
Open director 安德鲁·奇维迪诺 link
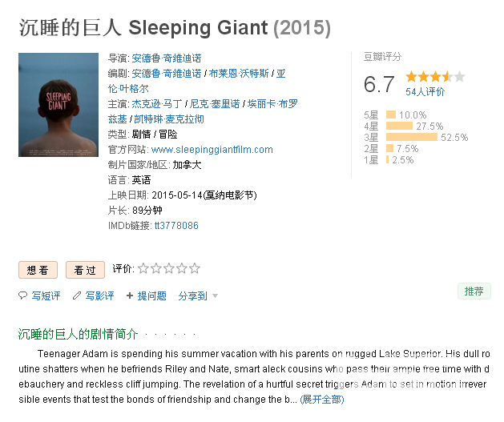(167, 58)
